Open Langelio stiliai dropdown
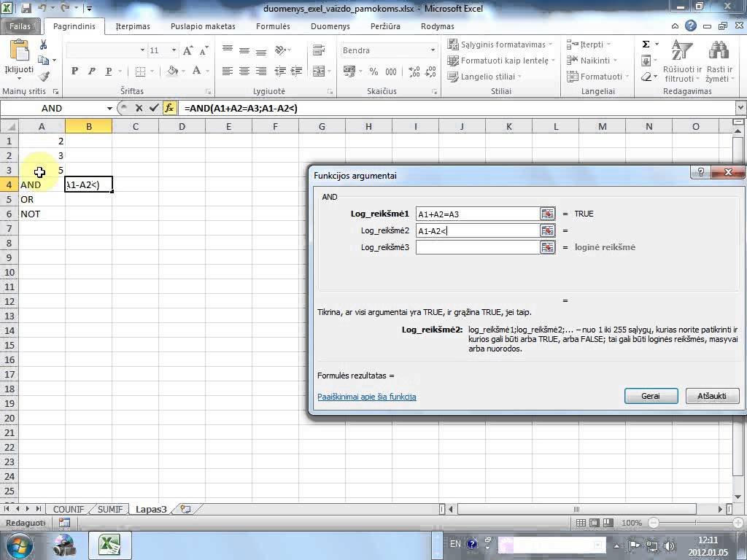The image size is (747, 560). pyautogui.click(x=484, y=76)
